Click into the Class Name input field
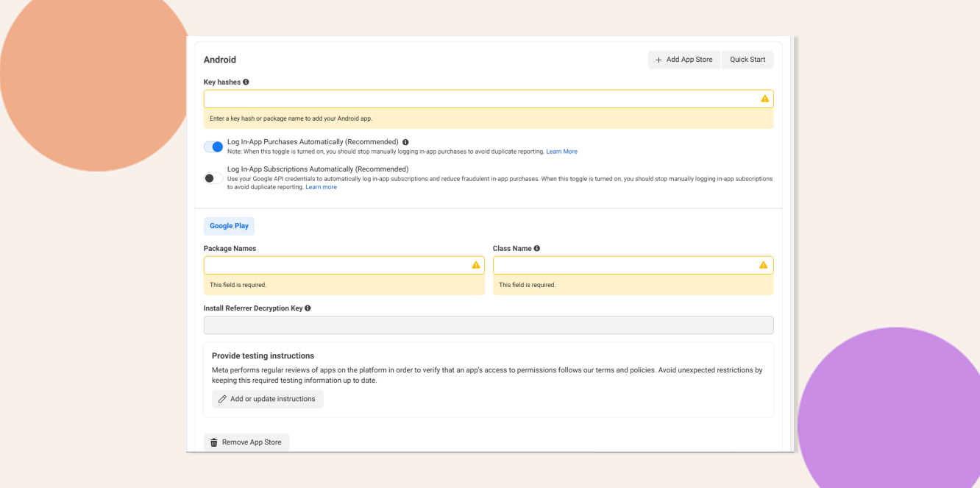Viewport: 980px width, 488px height. pyautogui.click(x=633, y=265)
